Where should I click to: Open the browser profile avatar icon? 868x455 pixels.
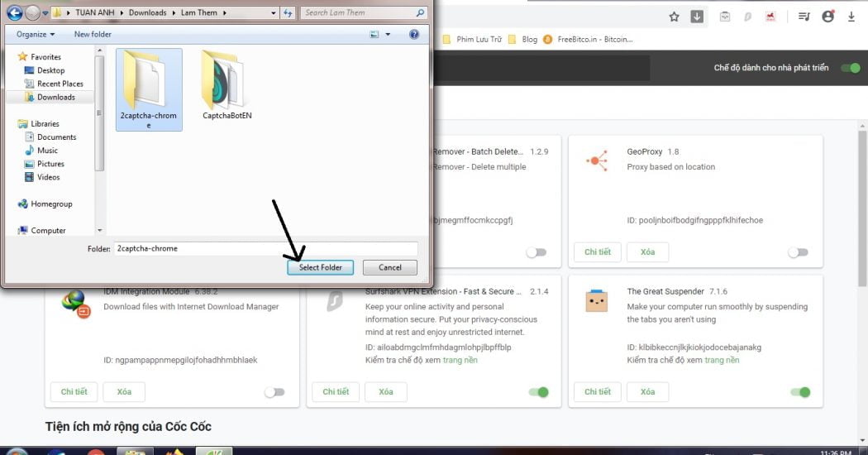tap(827, 17)
